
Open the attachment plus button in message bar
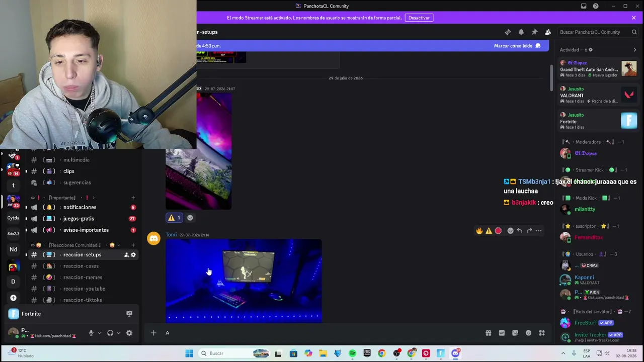[x=153, y=333]
